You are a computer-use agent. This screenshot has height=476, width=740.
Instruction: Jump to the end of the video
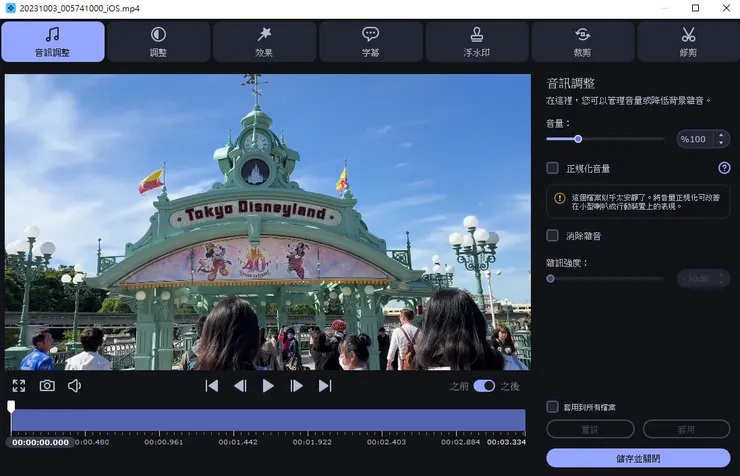[325, 386]
